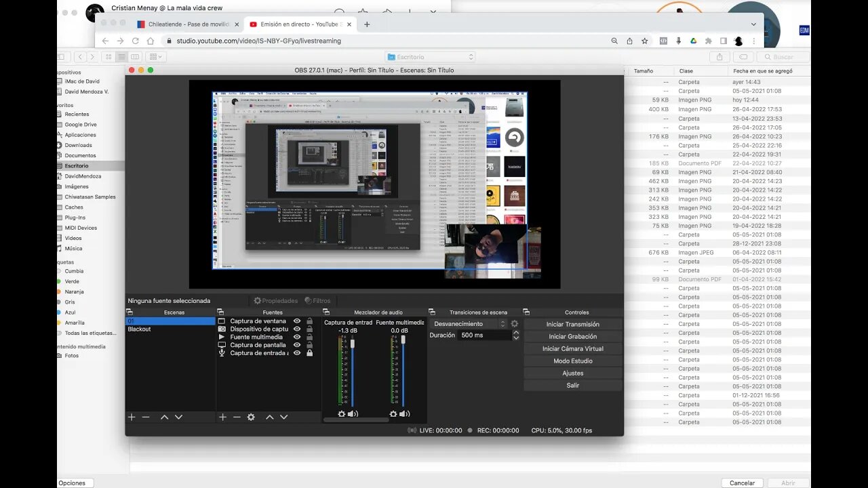Open the Chrome extensions puzzle icon
The width and height of the screenshot is (868, 488).
click(709, 41)
